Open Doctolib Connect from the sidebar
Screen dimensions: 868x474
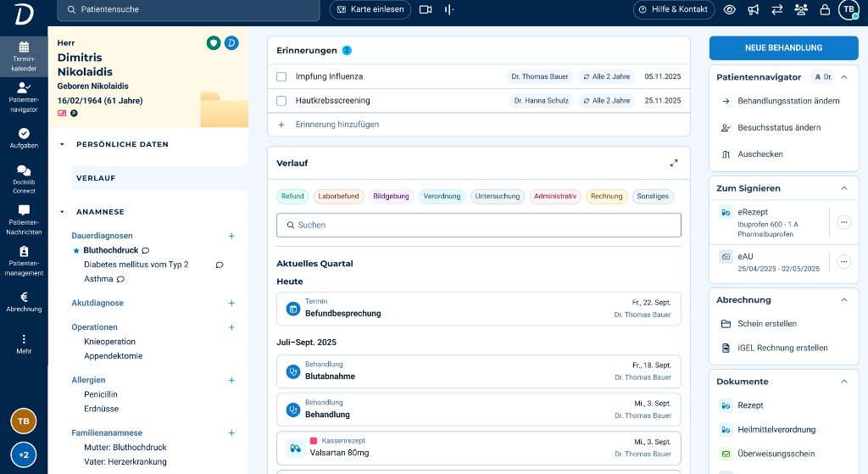point(24,179)
